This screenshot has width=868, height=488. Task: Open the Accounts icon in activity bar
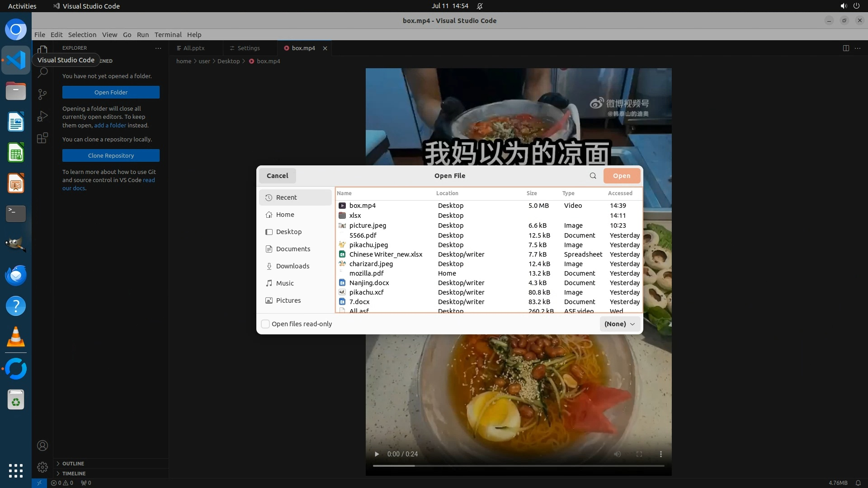coord(42,446)
